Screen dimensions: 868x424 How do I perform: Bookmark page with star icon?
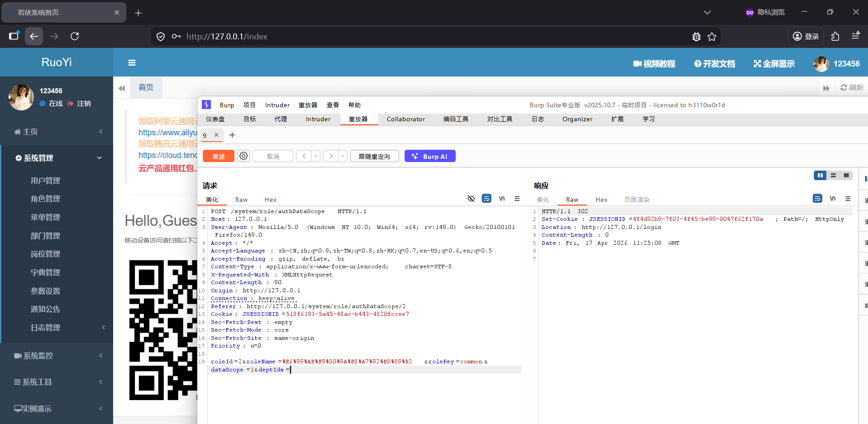[x=712, y=37]
